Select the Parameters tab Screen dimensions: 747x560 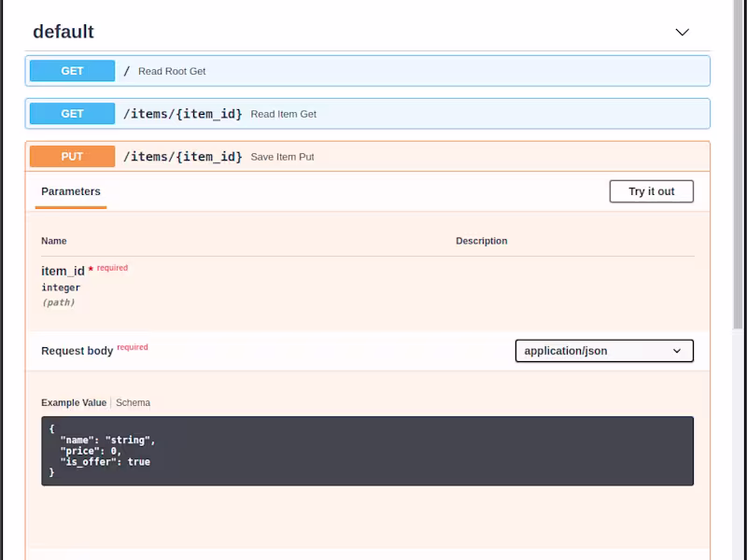click(71, 191)
